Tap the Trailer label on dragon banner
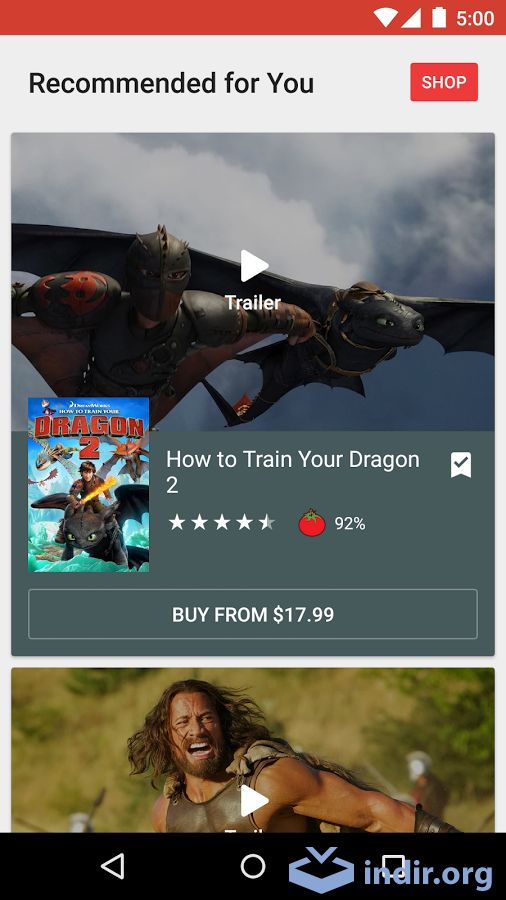The image size is (506, 900). 253,302
